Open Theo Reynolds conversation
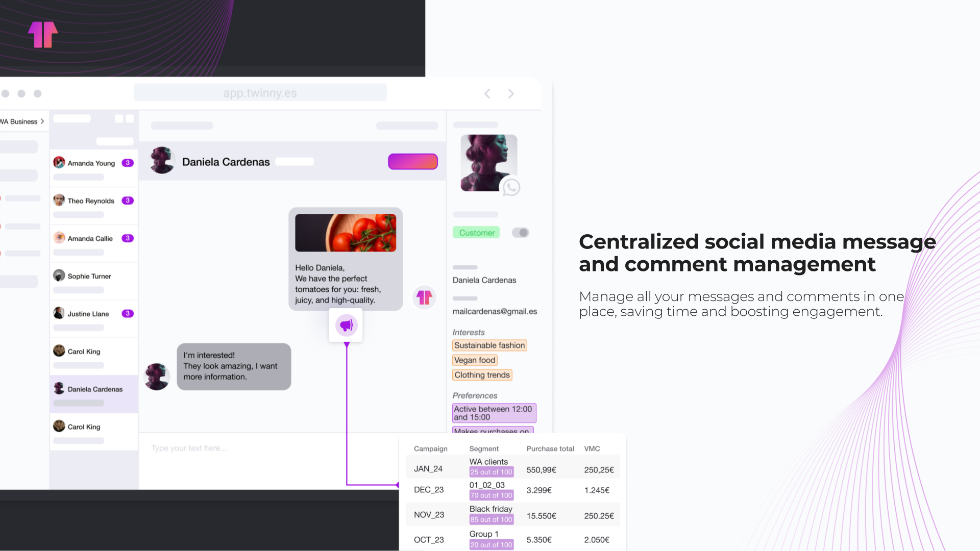This screenshot has width=980, height=551. [x=91, y=201]
